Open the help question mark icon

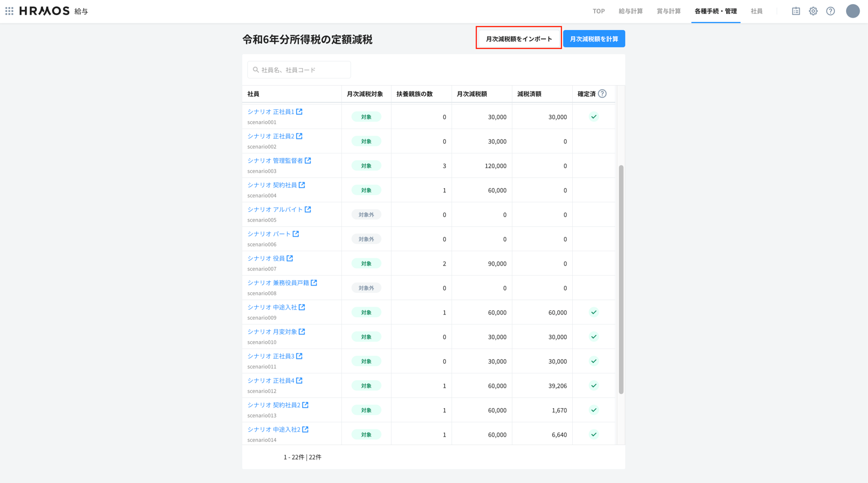coord(831,11)
